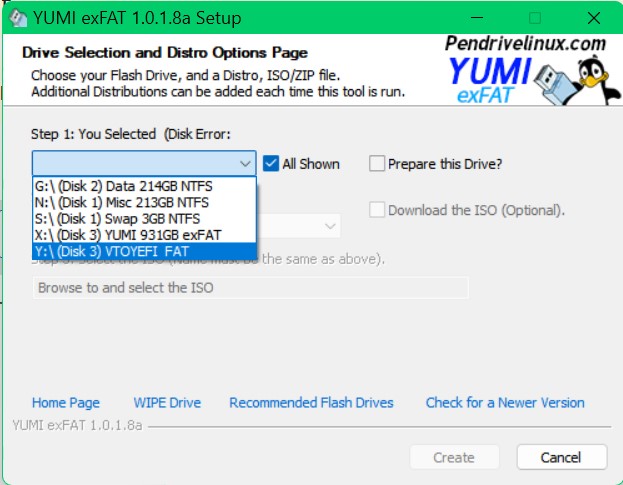Open the Step 2 distribution dropdown
Image resolution: width=623 pixels, height=485 pixels.
[328, 227]
